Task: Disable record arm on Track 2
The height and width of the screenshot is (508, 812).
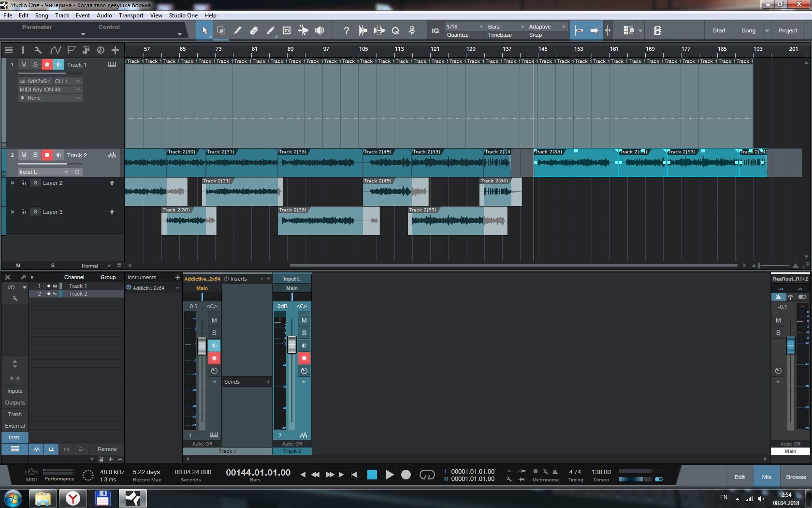Action: point(47,155)
